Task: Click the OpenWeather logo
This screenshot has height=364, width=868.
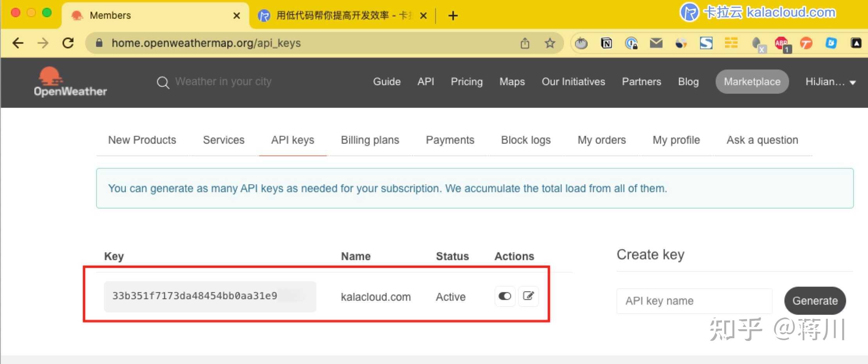Action: pyautogui.click(x=70, y=82)
